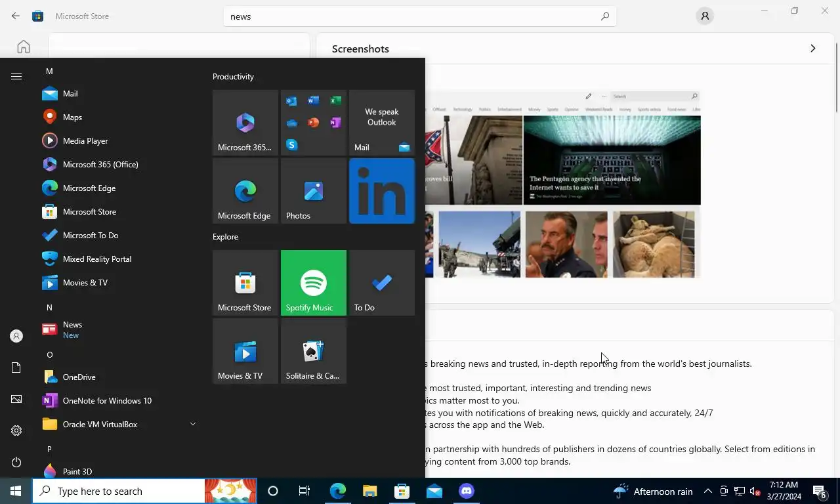Click the Microsoft Edge tile

[245, 191]
